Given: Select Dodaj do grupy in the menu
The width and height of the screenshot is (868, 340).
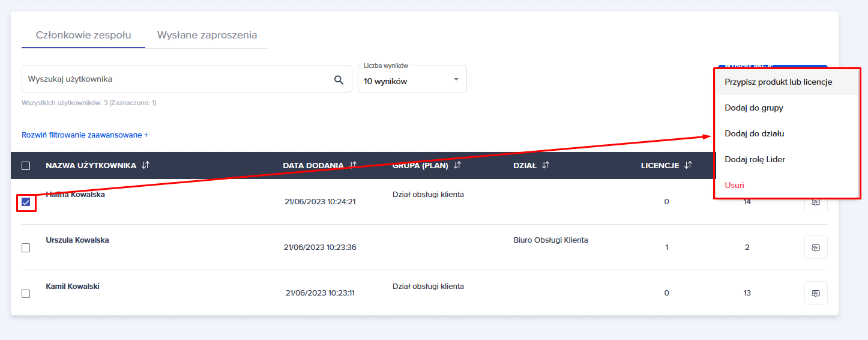Looking at the screenshot, I should [754, 108].
